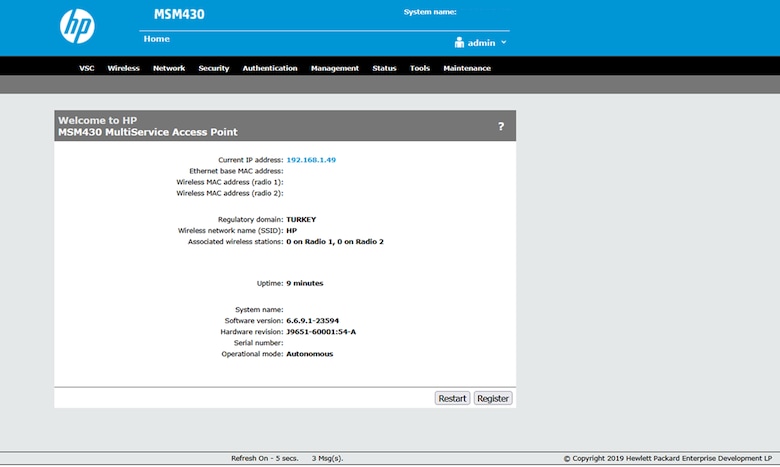Screen dimensions: 780x467
Task: Click the admin user icon
Action: click(x=459, y=43)
